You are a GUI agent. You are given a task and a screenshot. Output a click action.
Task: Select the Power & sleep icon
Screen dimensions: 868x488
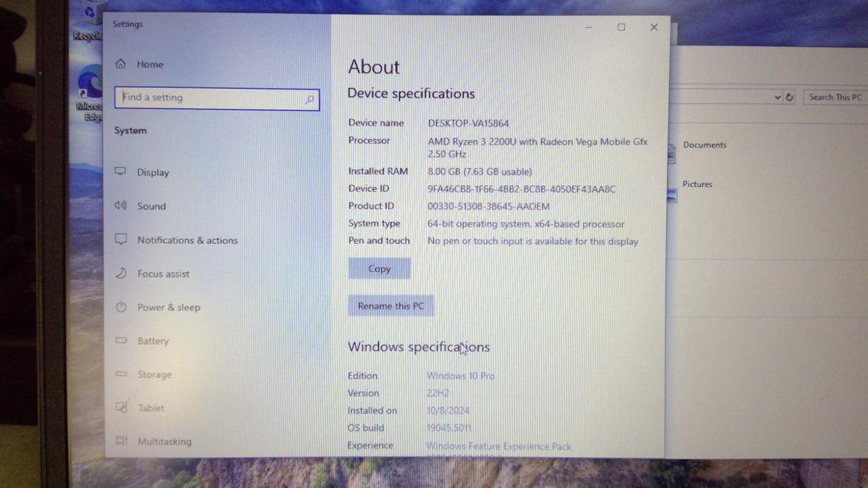[122, 307]
